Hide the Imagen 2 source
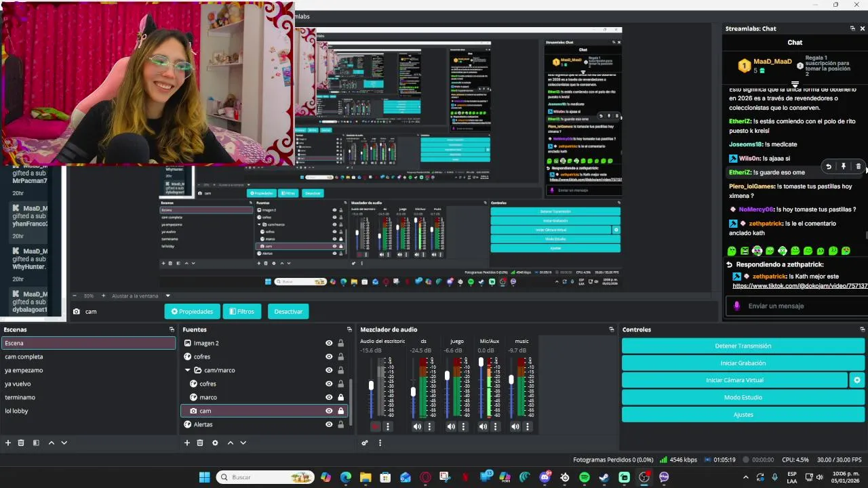The width and height of the screenshot is (868, 488). click(329, 343)
